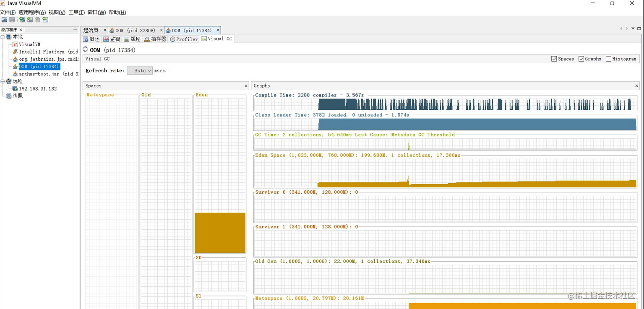644x309 pixels.
Task: Click the 概述 overview tab icon
Action: point(86,39)
